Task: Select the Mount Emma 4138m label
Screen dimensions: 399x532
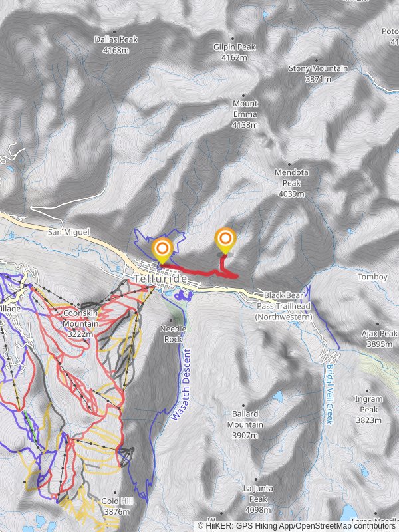Action: click(245, 114)
